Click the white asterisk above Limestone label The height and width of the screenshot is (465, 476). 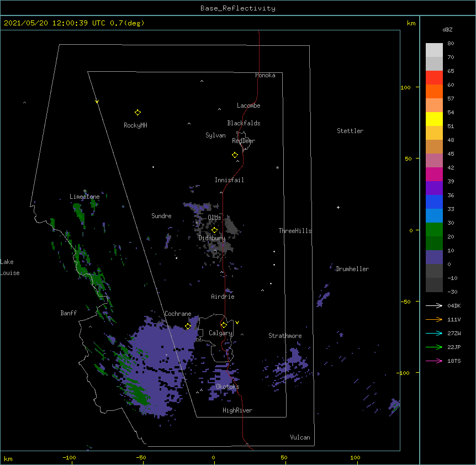coord(84,191)
